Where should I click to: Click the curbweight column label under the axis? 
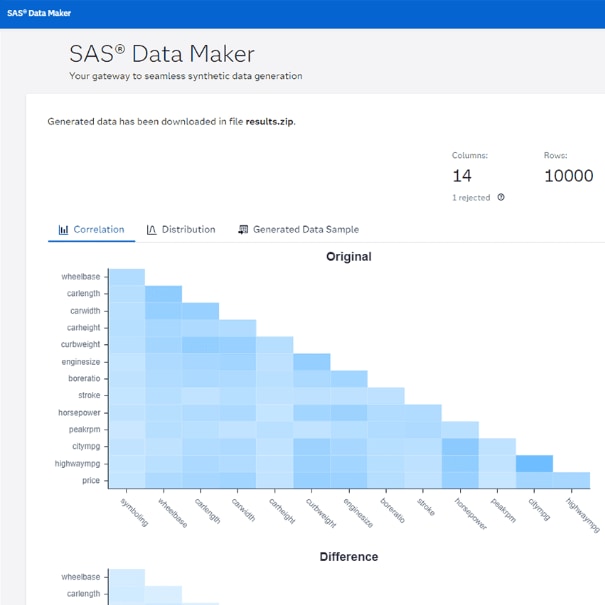coord(321,512)
